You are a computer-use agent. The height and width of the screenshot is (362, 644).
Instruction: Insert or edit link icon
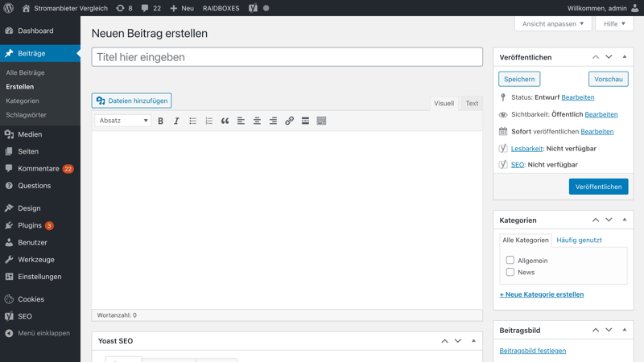[x=289, y=121]
